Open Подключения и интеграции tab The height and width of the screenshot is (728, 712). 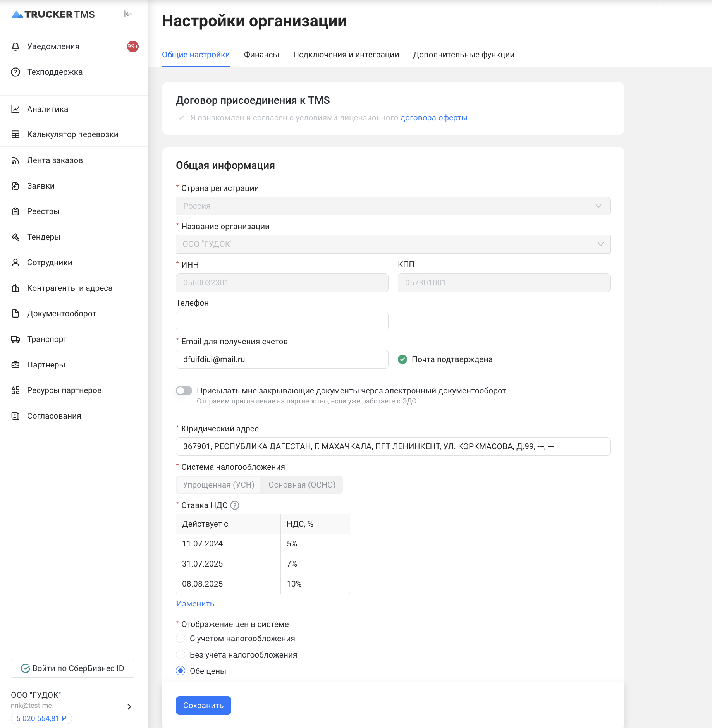coord(346,55)
